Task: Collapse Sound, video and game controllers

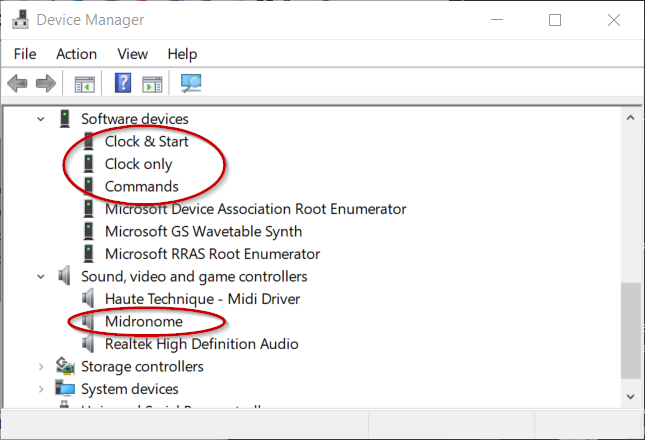Action: click(x=40, y=277)
